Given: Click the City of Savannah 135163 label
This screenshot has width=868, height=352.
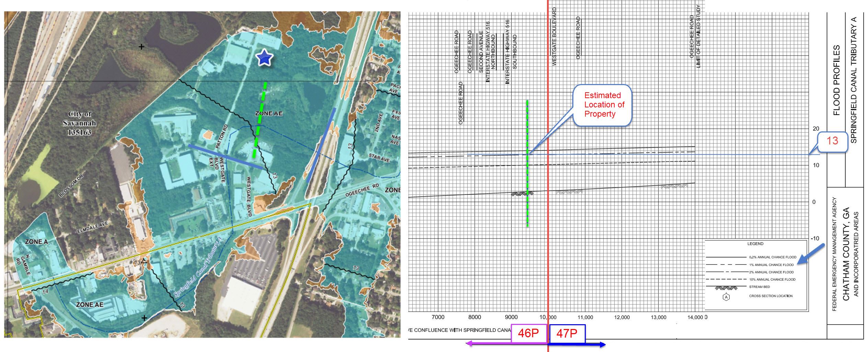Looking at the screenshot, I should coord(80,123).
